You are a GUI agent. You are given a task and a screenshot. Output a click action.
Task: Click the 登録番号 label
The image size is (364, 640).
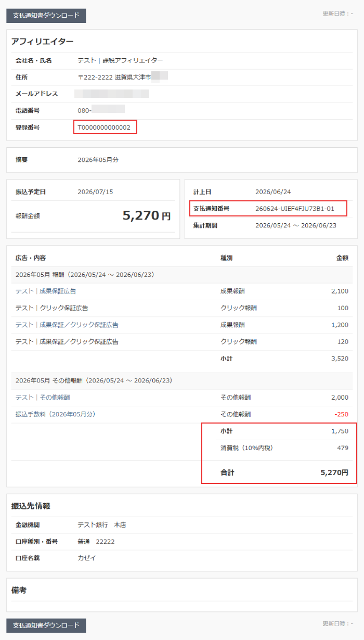(x=28, y=127)
